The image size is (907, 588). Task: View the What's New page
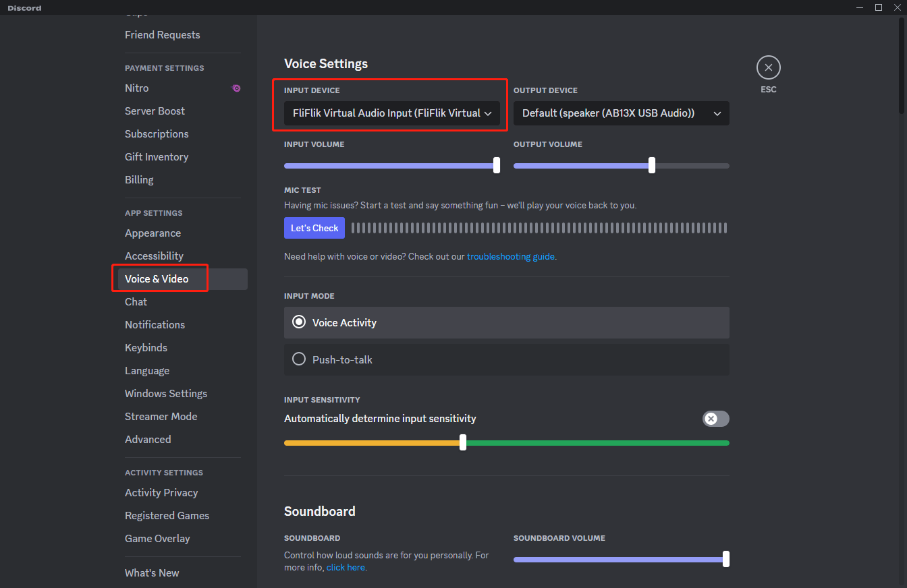click(152, 572)
